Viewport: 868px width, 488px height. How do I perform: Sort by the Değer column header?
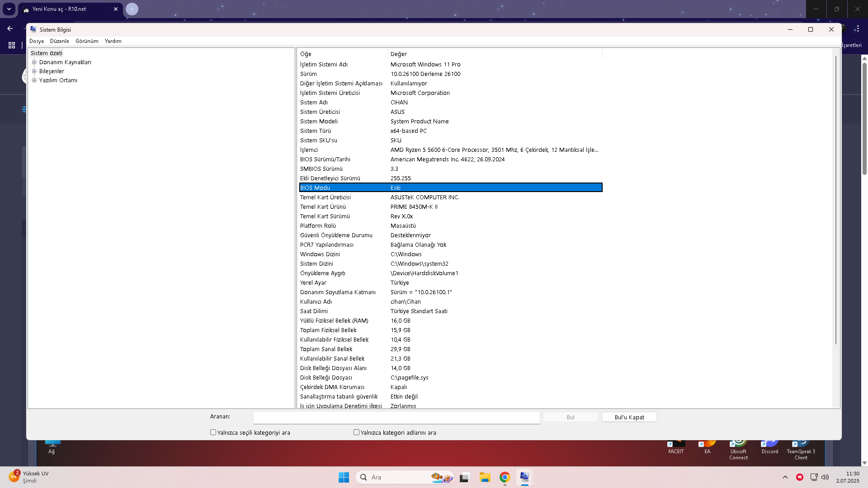click(495, 54)
